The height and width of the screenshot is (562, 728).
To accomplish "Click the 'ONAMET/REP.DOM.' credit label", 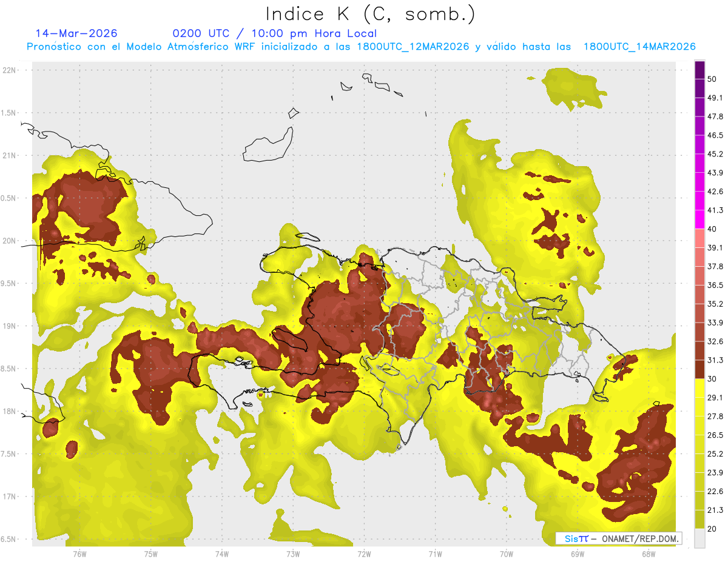I will (639, 538).
